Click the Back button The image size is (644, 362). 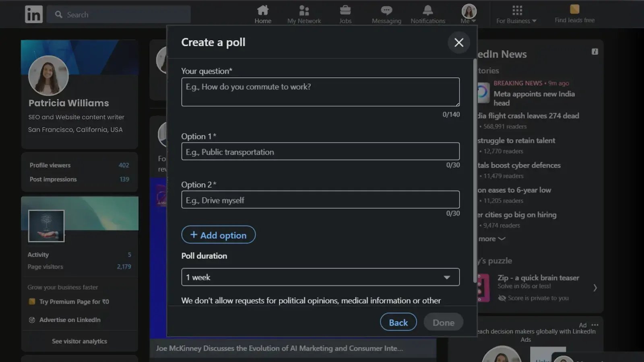click(398, 322)
